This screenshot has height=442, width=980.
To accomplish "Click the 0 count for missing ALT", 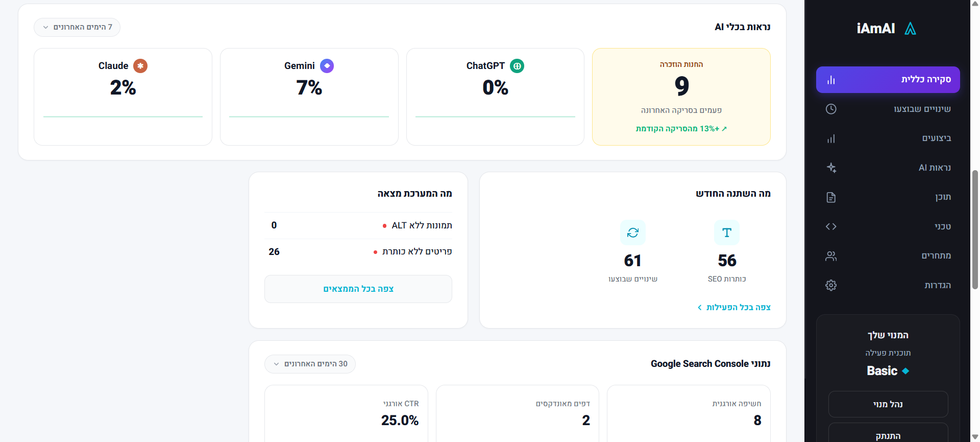I will click(274, 225).
